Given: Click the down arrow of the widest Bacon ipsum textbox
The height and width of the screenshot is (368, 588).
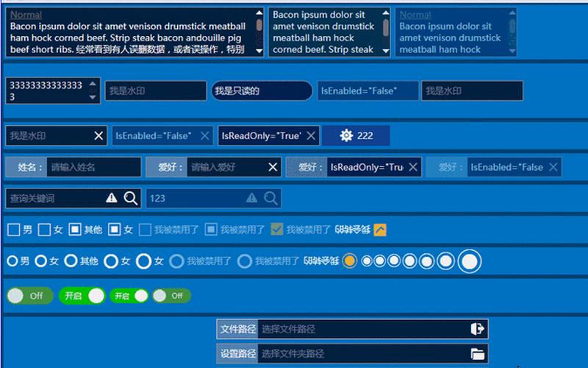Looking at the screenshot, I should [259, 51].
